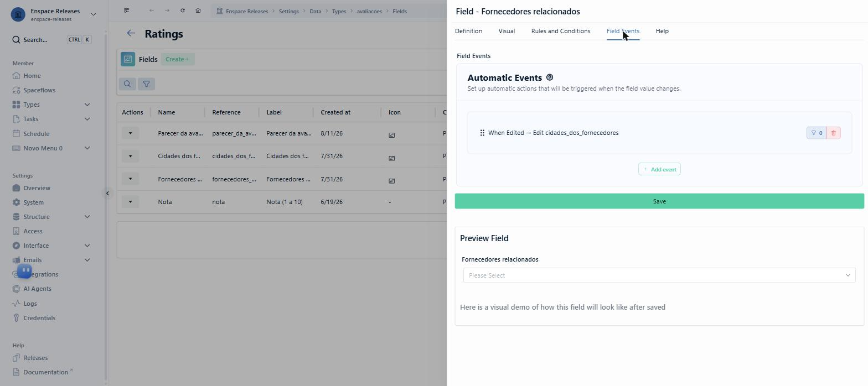The image size is (868, 386).
Task: Click the When Edited → Edit cidades_dos_fornecedores event
Action: coord(554,133)
